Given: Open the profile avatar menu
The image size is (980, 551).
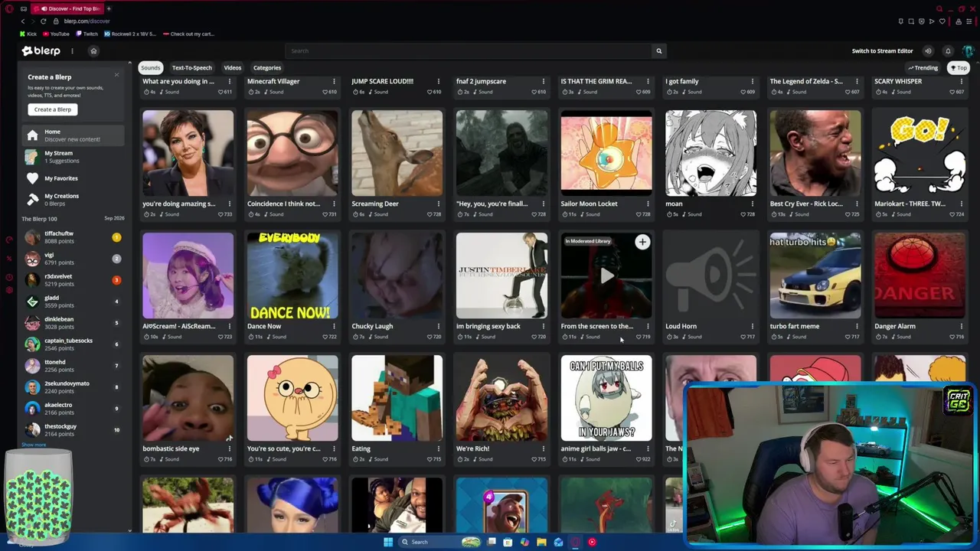Looking at the screenshot, I should click(x=968, y=51).
